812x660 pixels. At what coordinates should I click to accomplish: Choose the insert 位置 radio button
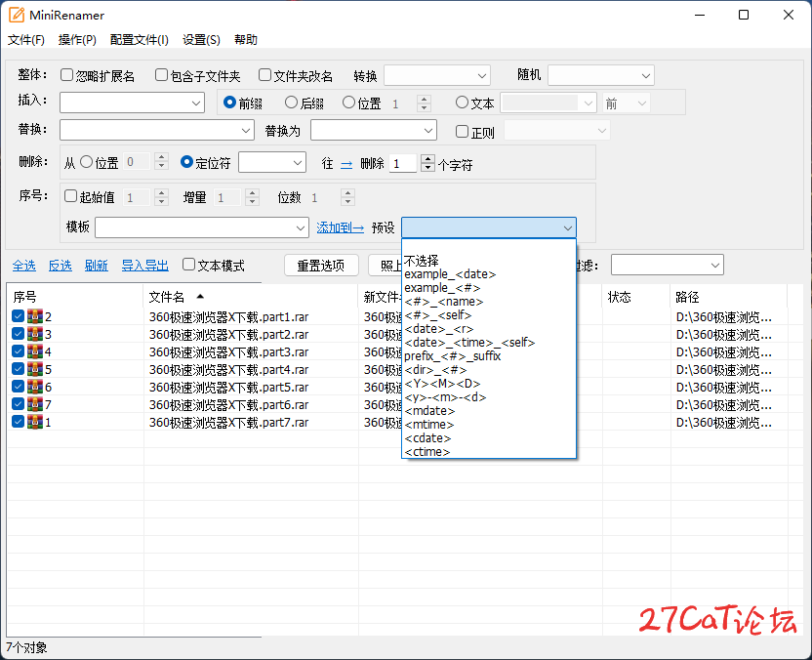click(x=349, y=103)
